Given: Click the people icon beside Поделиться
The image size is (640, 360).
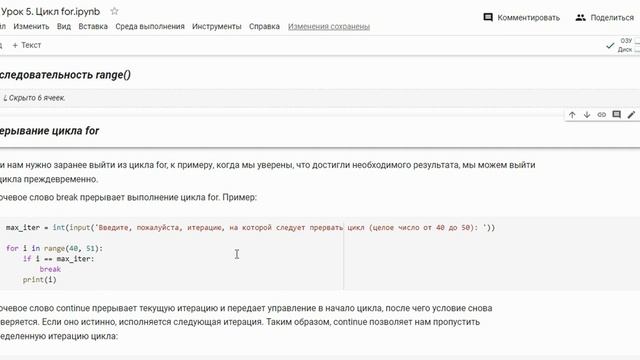Looking at the screenshot, I should [580, 18].
